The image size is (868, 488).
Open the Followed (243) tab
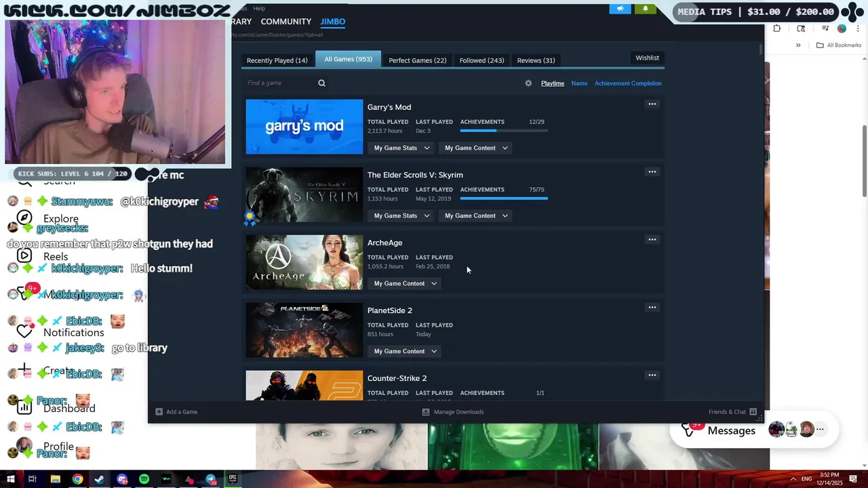pyautogui.click(x=481, y=60)
